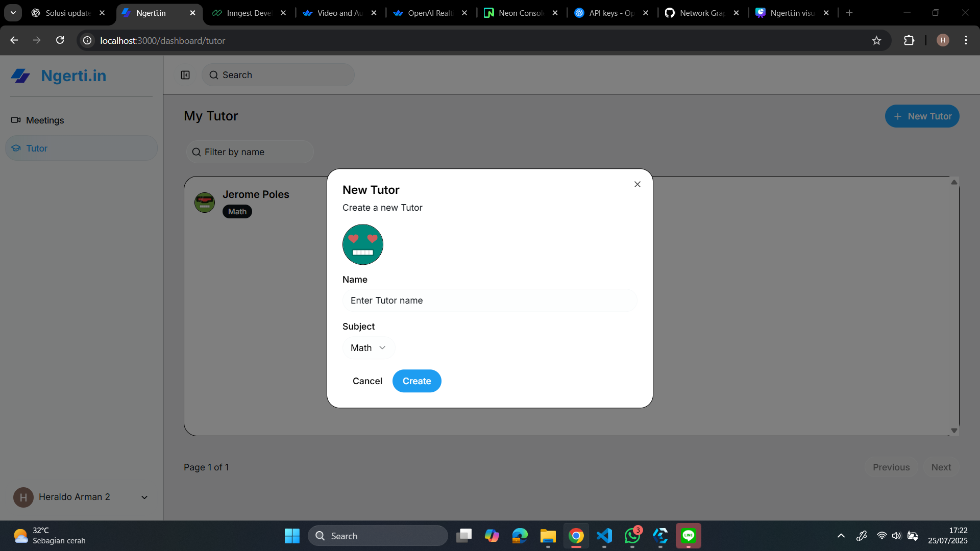Click the site information icon in address bar

point(88,40)
